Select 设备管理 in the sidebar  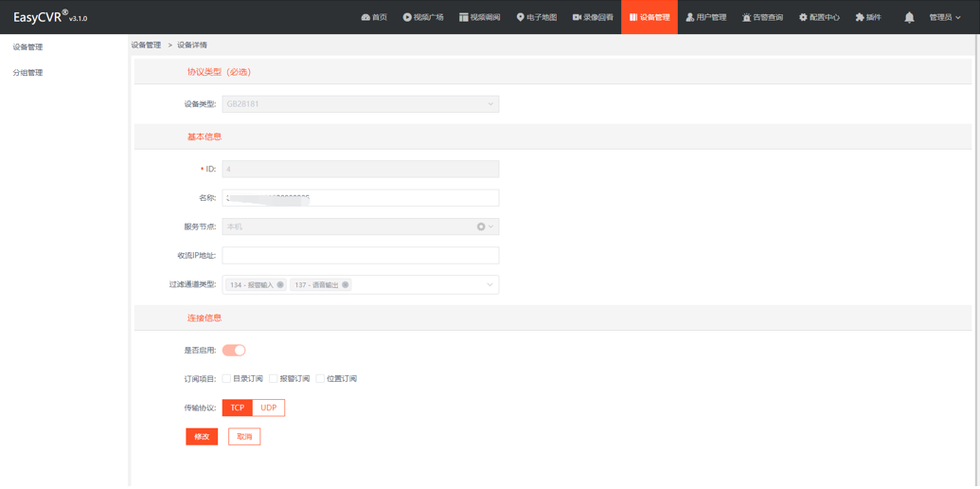[27, 46]
